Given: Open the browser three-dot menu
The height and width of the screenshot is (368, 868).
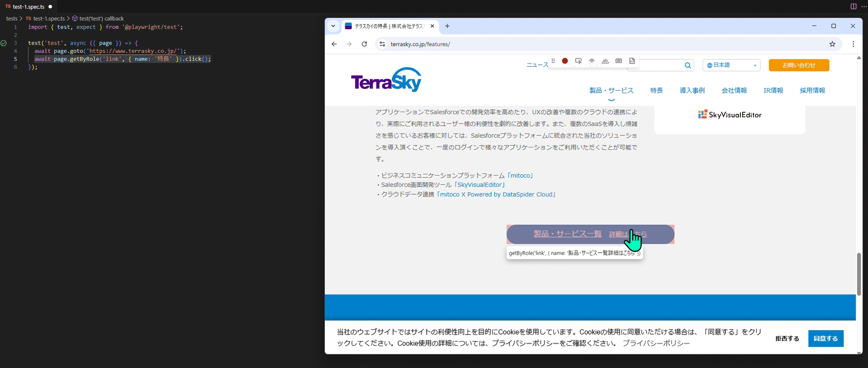Looking at the screenshot, I should pos(853,44).
